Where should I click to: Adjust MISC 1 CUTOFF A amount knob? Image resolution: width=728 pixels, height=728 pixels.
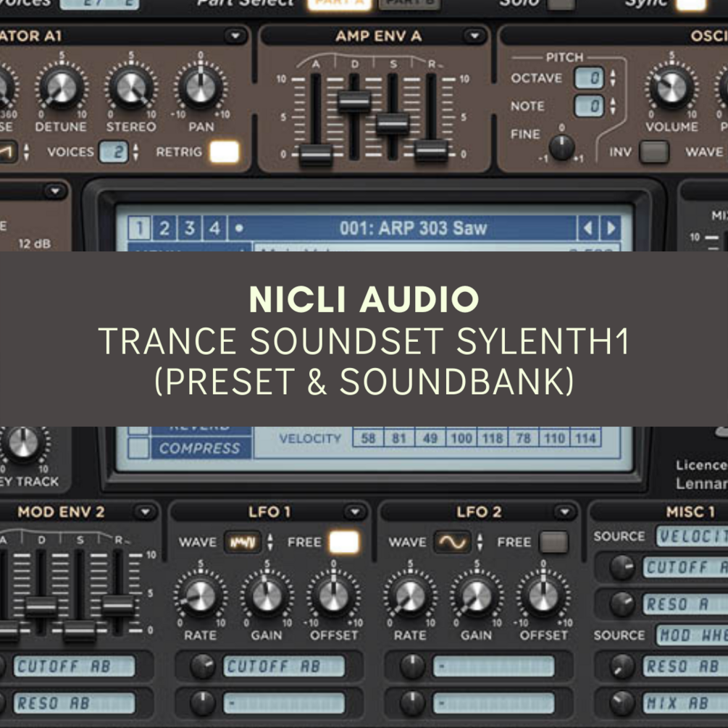pos(622,567)
